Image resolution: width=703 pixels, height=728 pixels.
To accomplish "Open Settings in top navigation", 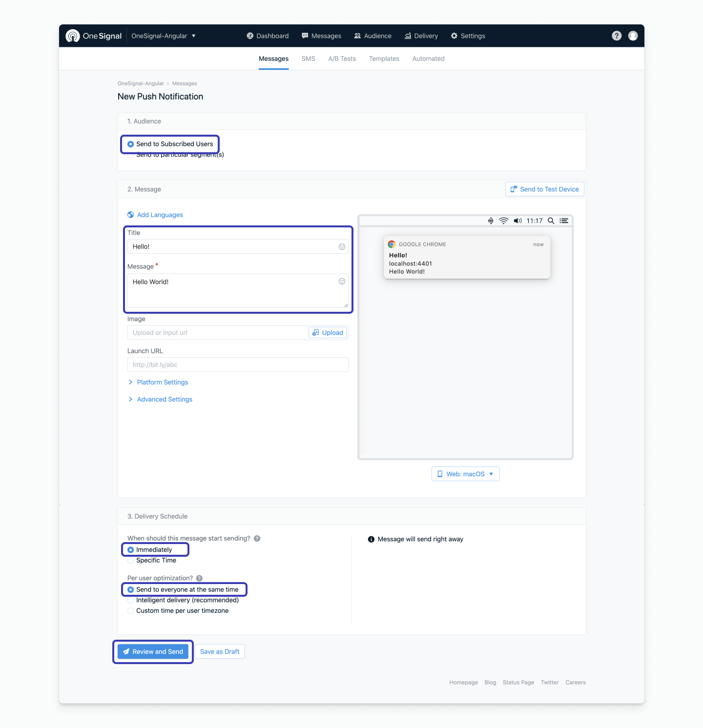I will pos(468,36).
